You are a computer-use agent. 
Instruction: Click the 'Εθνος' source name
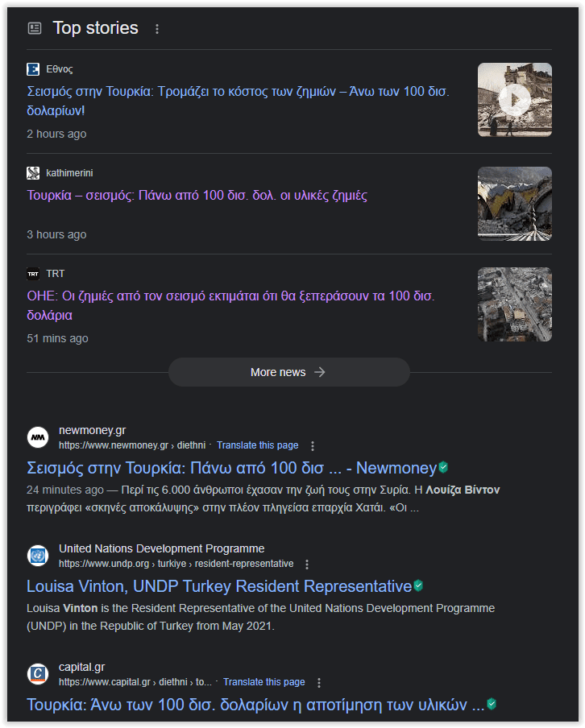(x=60, y=69)
